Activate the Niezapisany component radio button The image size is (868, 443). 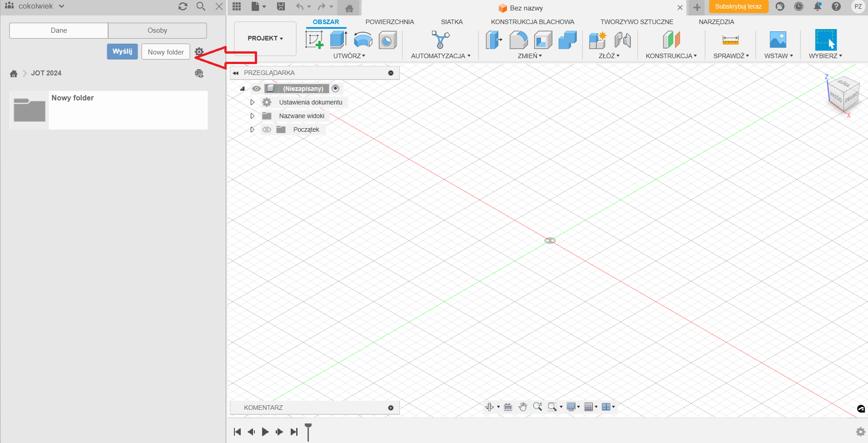point(335,89)
